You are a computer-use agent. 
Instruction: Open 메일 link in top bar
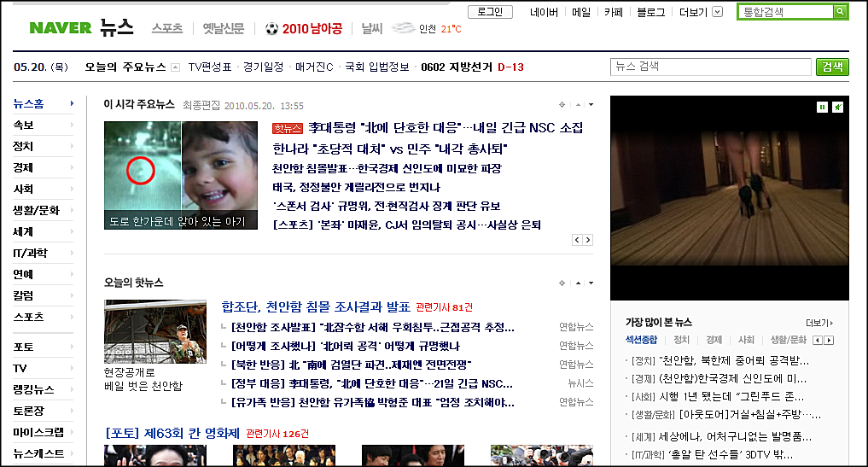[x=581, y=12]
